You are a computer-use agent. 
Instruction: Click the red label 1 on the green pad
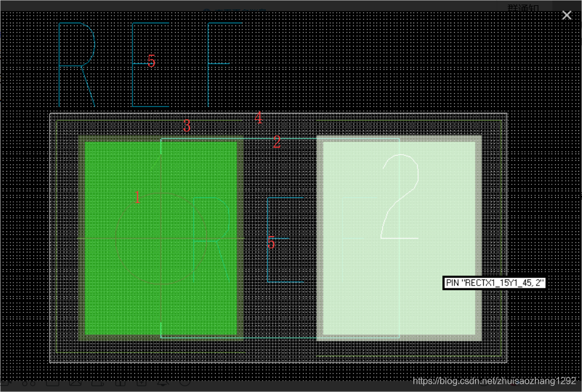137,198
